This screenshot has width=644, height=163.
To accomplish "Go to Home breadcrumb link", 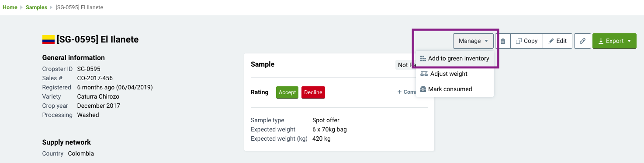I will pyautogui.click(x=10, y=7).
